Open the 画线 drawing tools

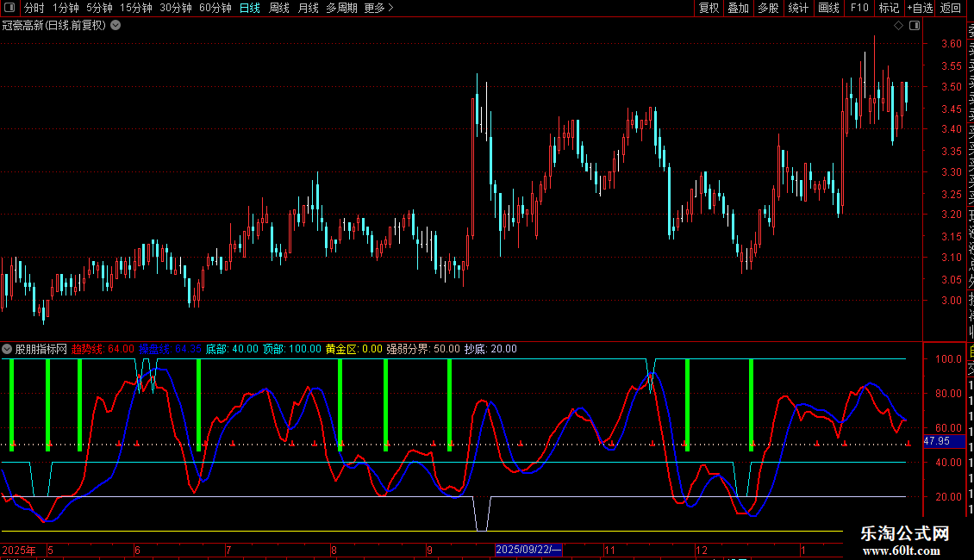point(828,8)
